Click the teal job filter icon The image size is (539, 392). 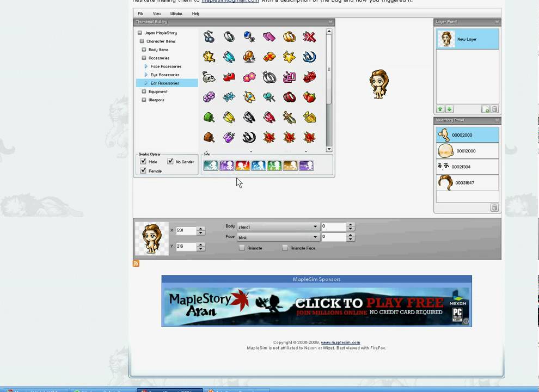[211, 166]
